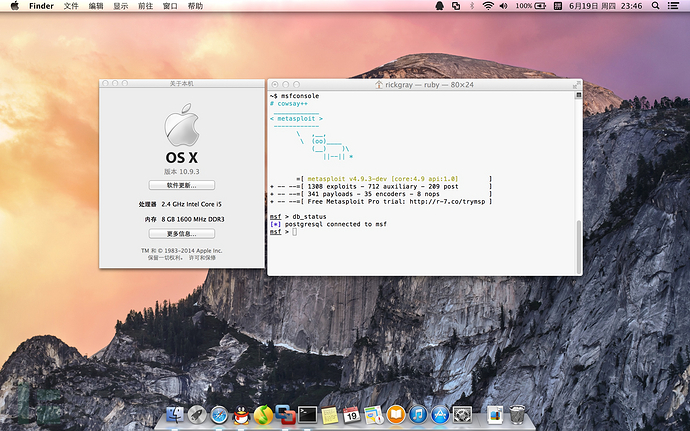Click version text 版本 10.9.3
Image resolution: width=690 pixels, height=431 pixels.
182,171
